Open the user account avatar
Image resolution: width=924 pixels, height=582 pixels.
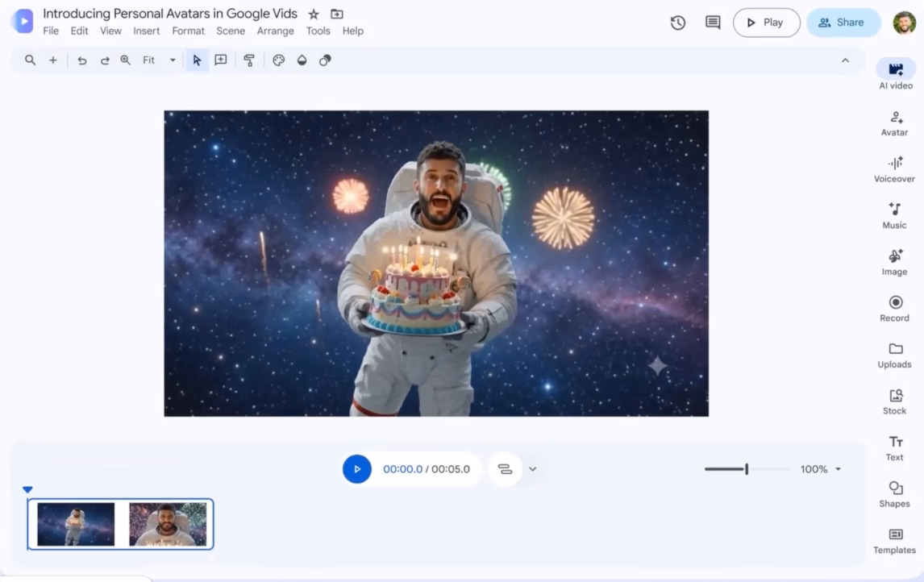(904, 23)
